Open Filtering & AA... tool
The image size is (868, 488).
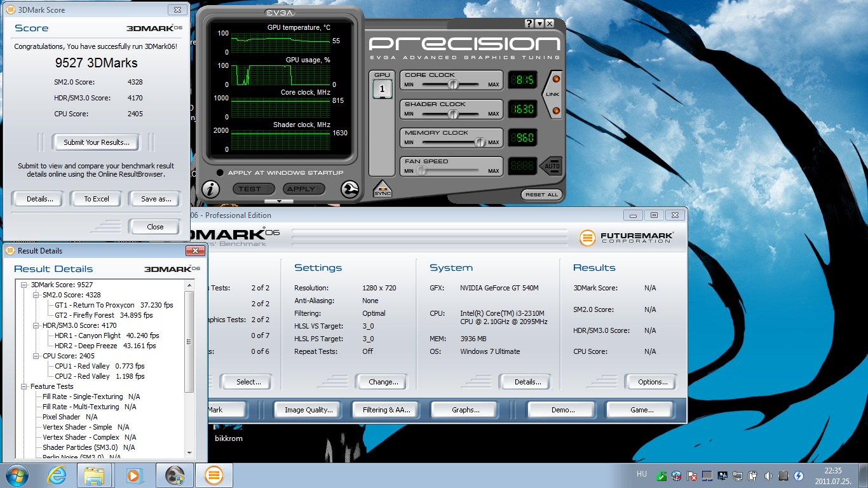click(x=386, y=410)
